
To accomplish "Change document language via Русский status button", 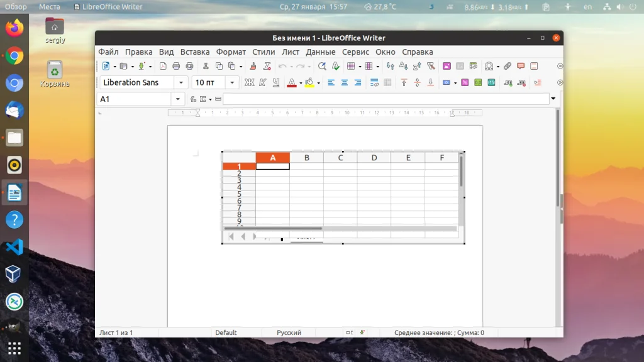I will 289,332.
